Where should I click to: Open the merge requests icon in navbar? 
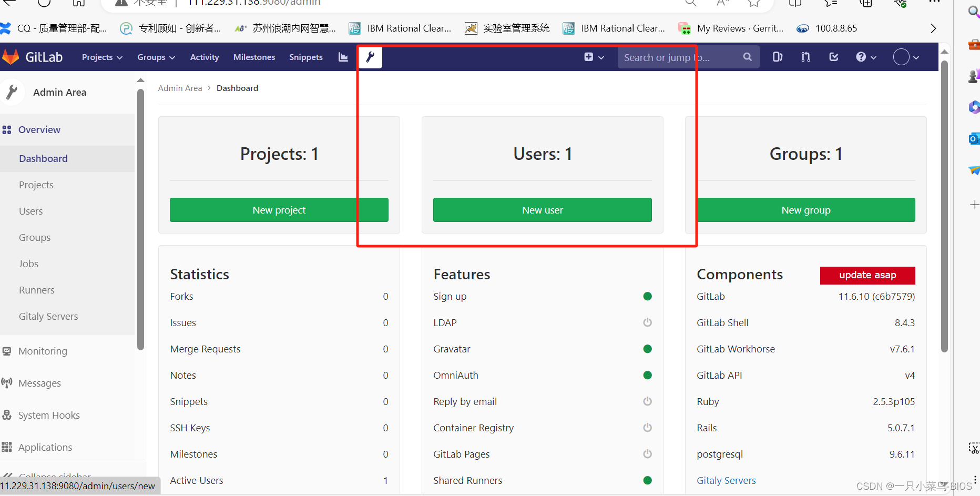click(x=805, y=57)
